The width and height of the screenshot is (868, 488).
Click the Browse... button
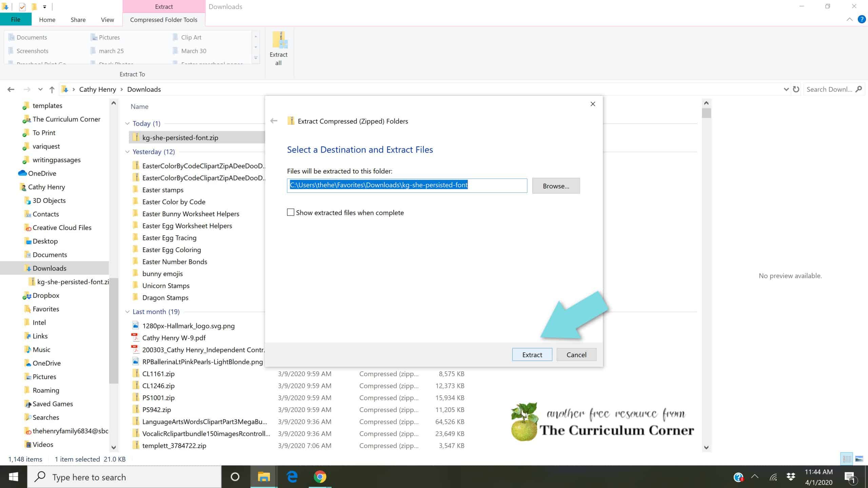(x=556, y=186)
